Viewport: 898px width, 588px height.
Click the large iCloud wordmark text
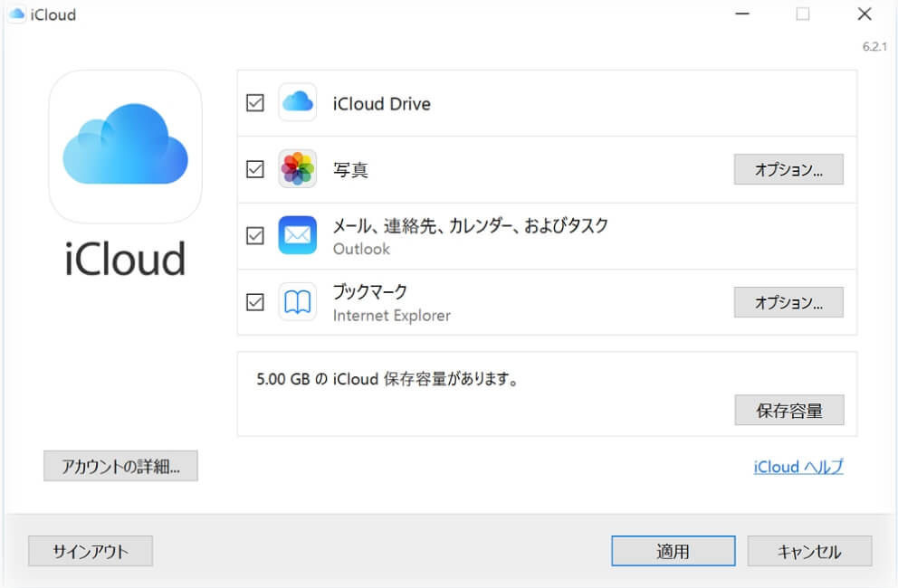click(x=126, y=259)
